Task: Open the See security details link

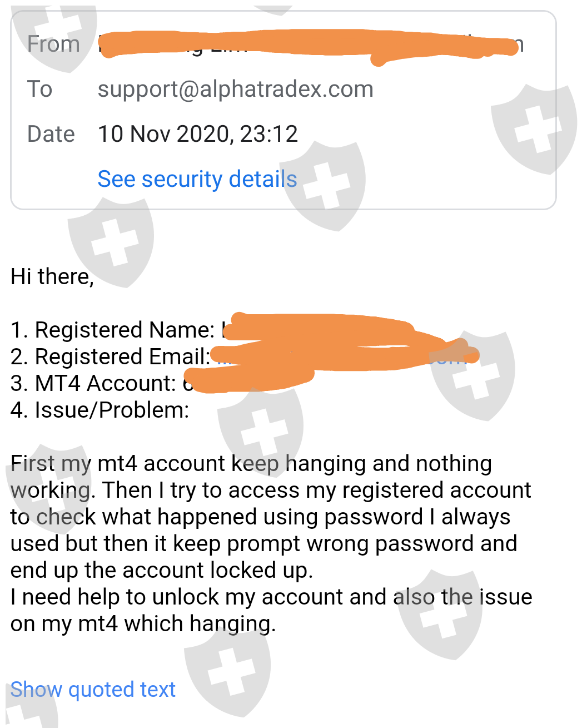Action: [197, 179]
